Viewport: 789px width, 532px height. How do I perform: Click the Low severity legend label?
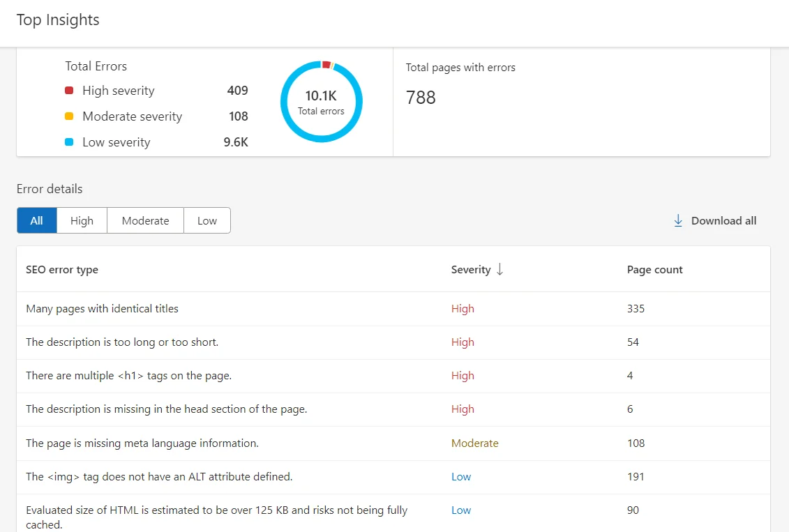click(117, 142)
